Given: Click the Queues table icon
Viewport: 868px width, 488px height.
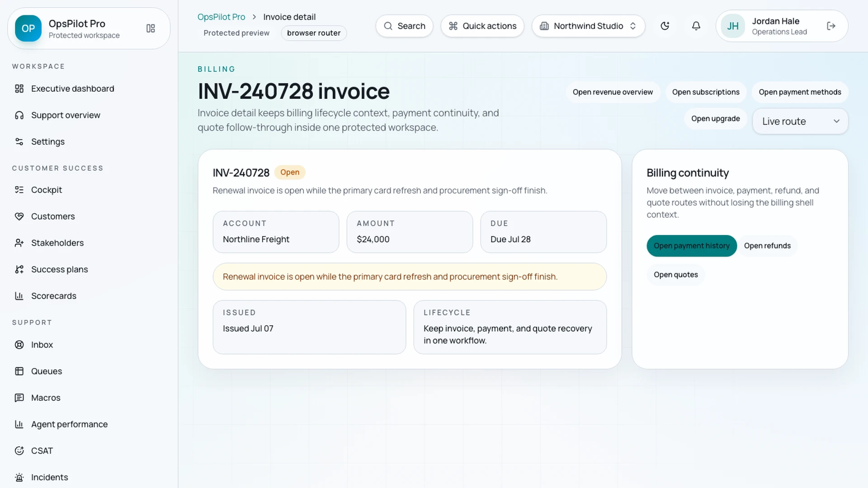Looking at the screenshot, I should [19, 371].
